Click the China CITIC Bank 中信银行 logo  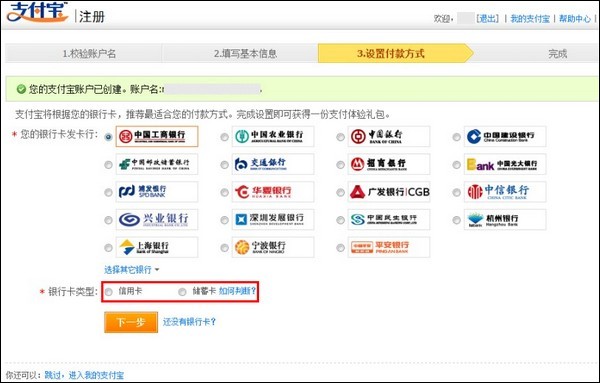pos(505,192)
